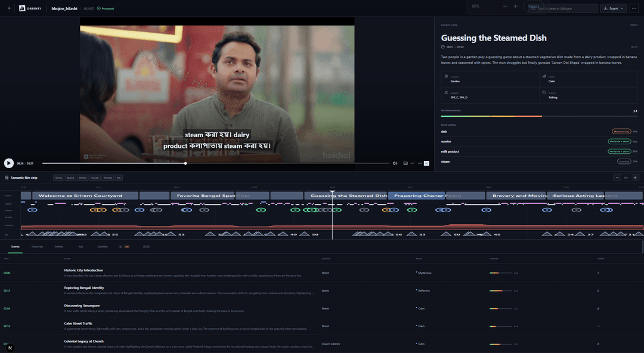
Task: Click the subtitle display icon beside volume
Action: (x=405, y=163)
